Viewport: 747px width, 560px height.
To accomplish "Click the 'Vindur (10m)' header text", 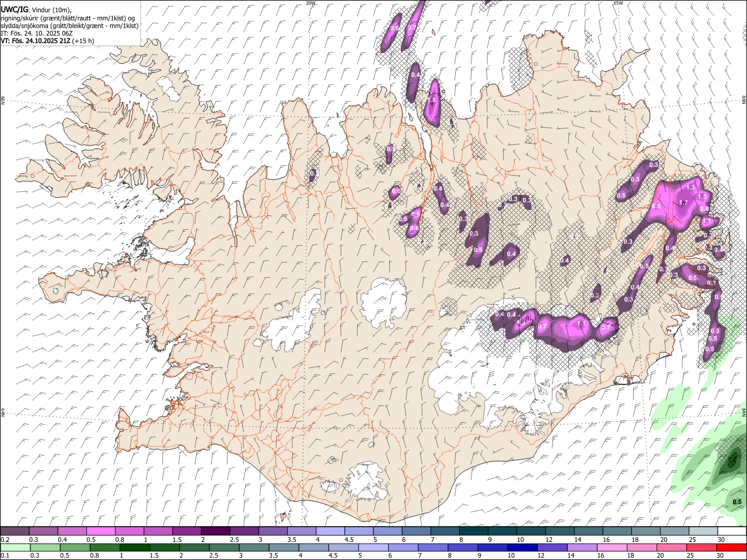I will point(51,10).
